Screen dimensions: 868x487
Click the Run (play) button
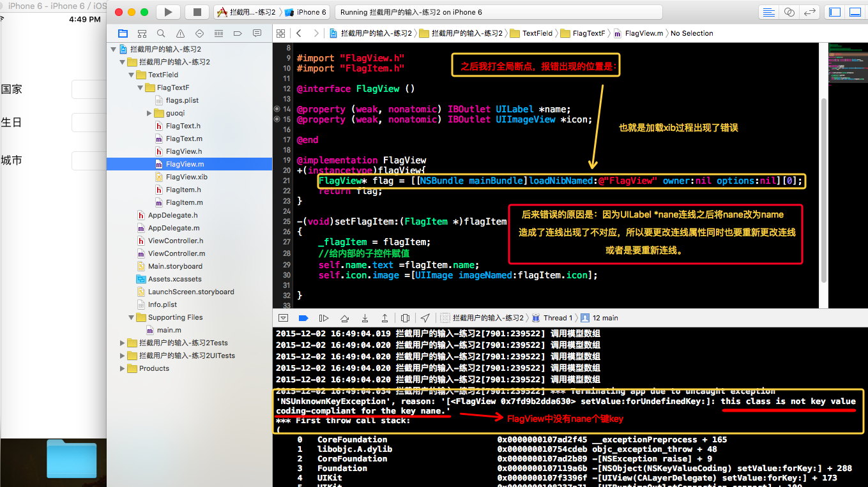[168, 12]
